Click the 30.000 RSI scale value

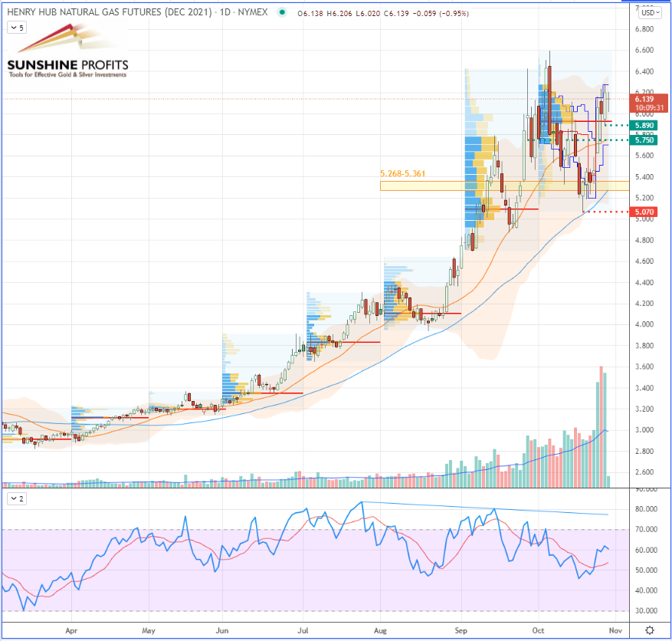point(646,610)
